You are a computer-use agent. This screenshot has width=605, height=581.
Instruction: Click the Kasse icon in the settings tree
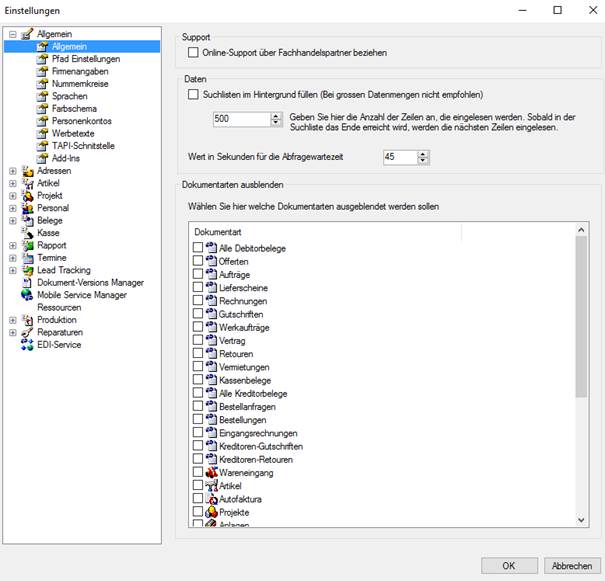point(27,233)
